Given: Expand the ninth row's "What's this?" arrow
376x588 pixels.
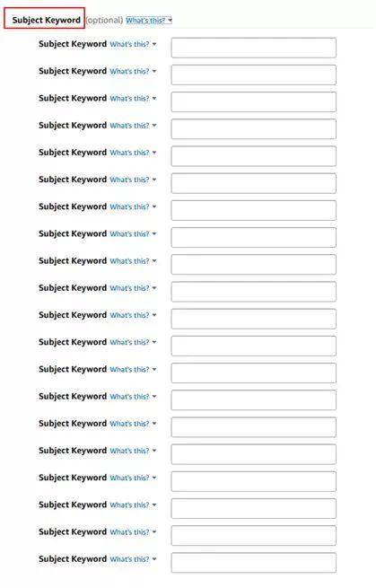Looking at the screenshot, I should coord(154,261).
